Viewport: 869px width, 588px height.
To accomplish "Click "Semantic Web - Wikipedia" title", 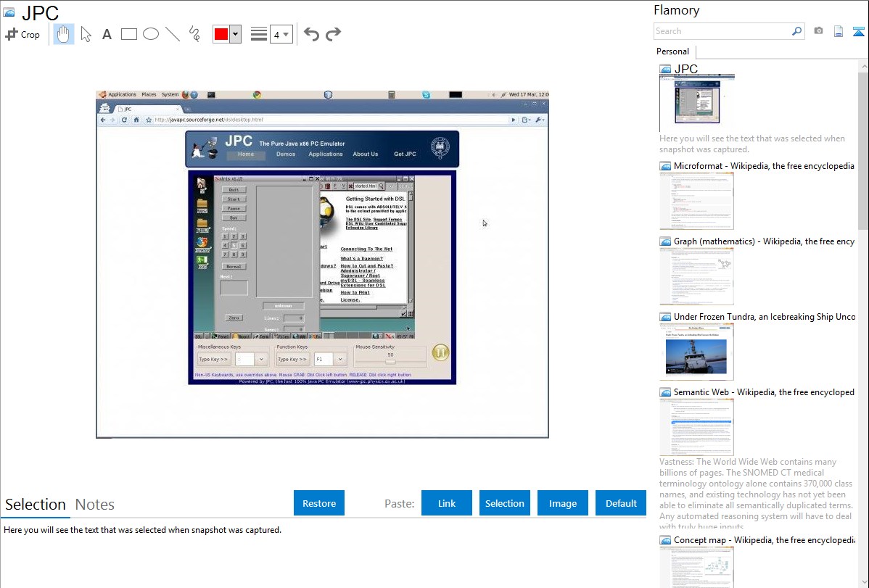I will coord(765,392).
